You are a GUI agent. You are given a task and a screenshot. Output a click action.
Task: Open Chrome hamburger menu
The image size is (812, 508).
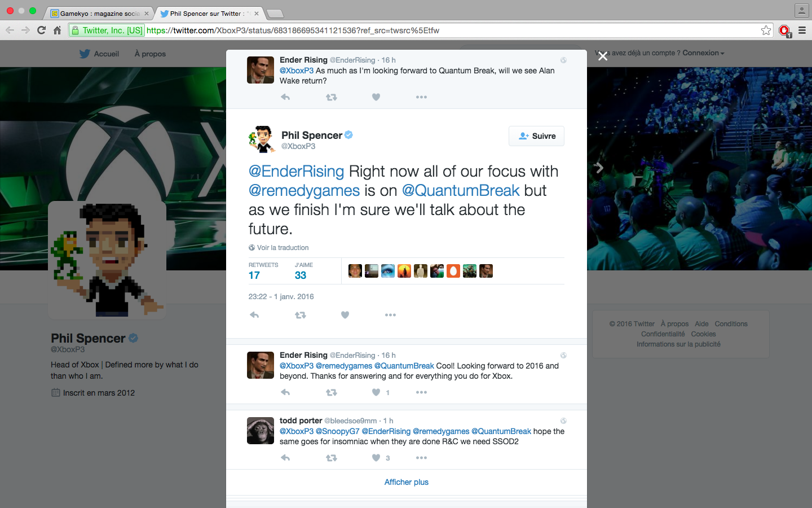(802, 30)
